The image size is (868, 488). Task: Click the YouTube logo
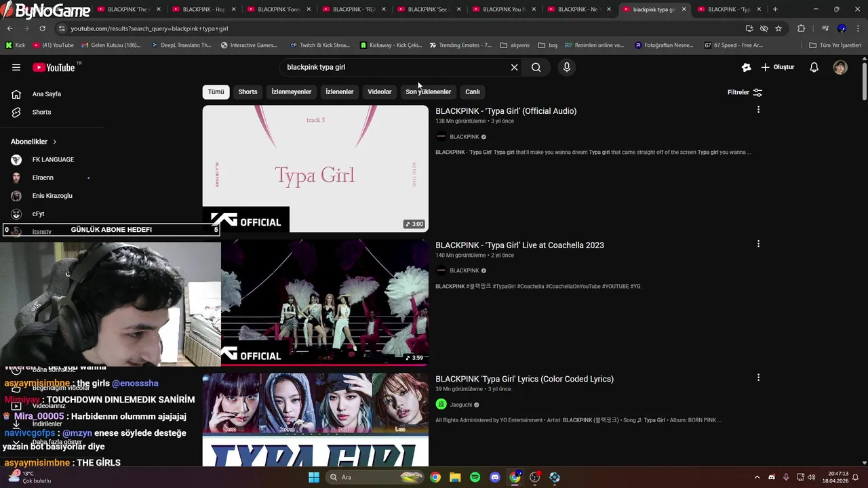point(54,67)
